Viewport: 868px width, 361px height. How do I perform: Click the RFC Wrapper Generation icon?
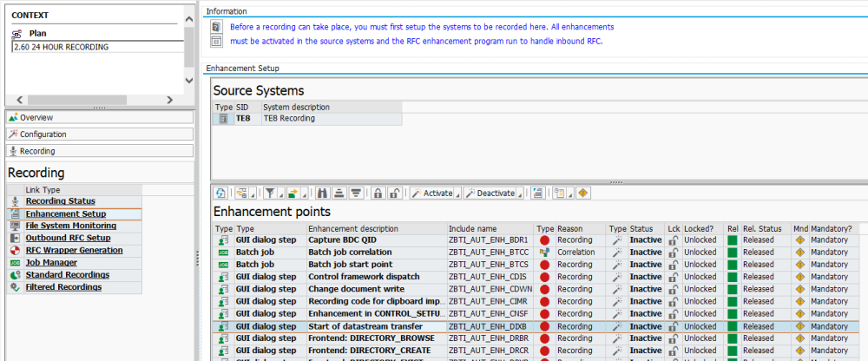click(x=16, y=250)
